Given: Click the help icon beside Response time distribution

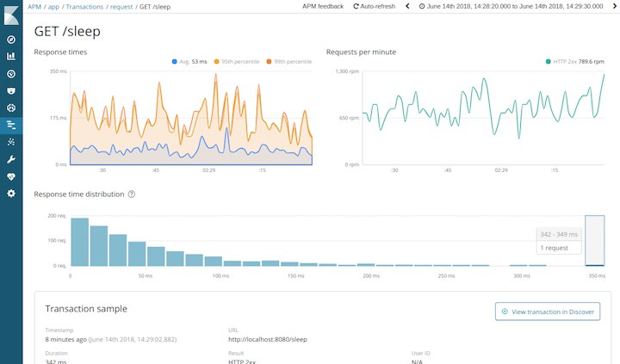Looking at the screenshot, I should 132,194.
